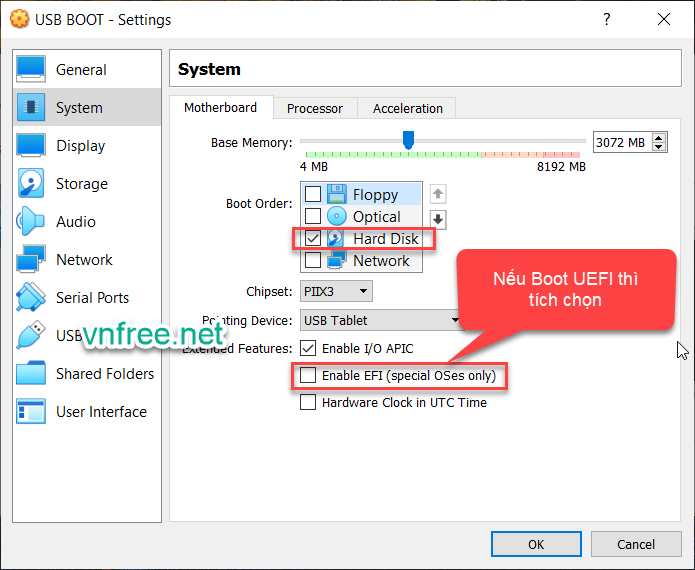Viewport: 695px width, 570px height.
Task: Open the General settings icon
Action: click(31, 70)
